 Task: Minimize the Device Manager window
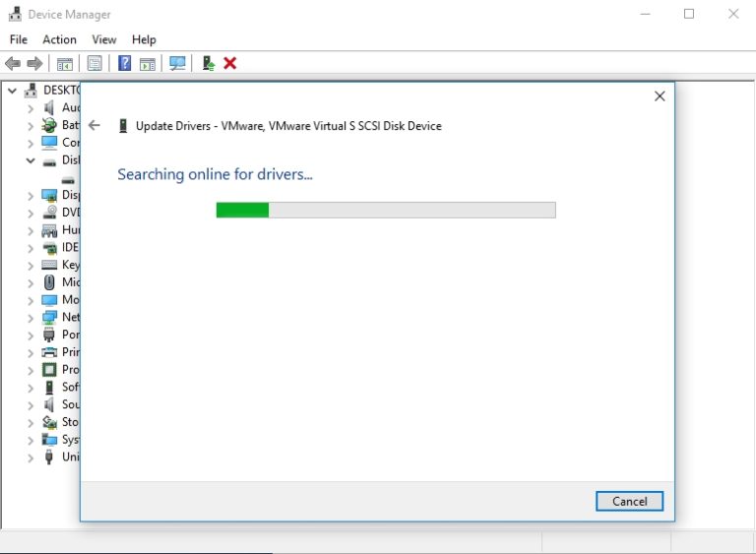[x=645, y=14]
